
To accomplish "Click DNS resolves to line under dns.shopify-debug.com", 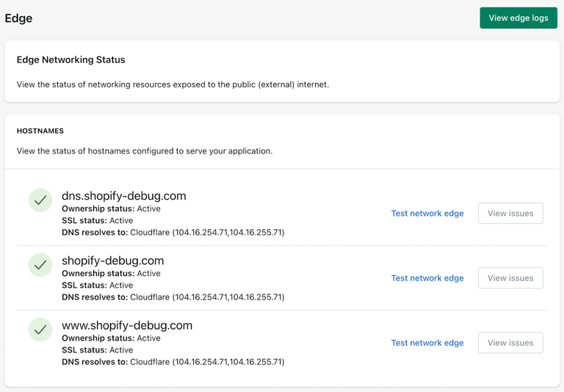I will tap(173, 232).
